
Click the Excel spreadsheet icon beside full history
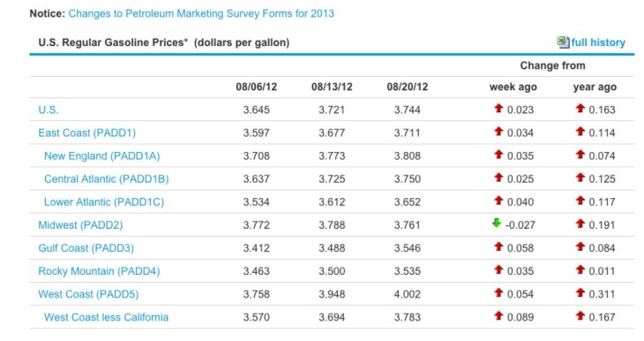coord(563,42)
